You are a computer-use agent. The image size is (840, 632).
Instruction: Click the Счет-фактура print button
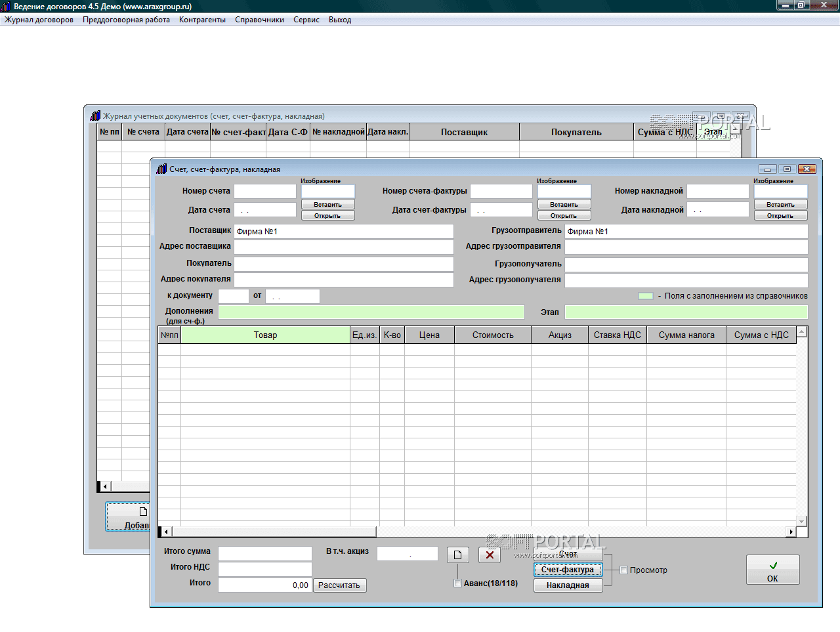[568, 570]
